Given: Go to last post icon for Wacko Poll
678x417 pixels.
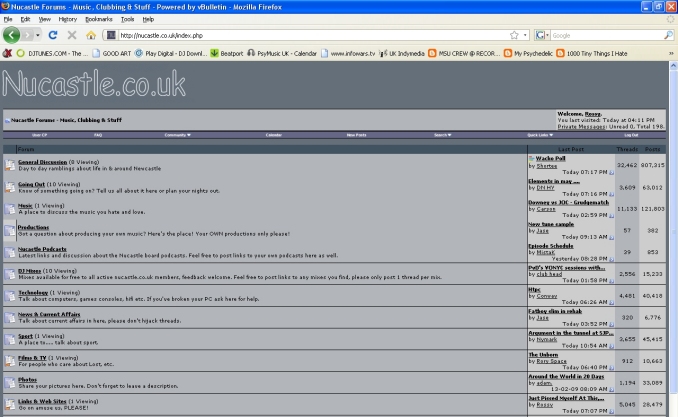Looking at the screenshot, I should click(611, 171).
